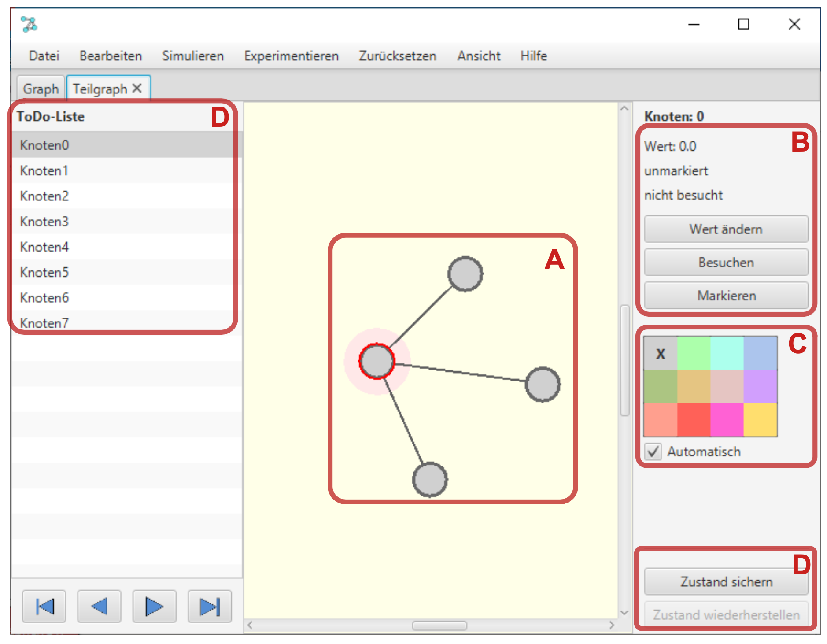Viewport: 827px width, 644px height.
Task: Switch to the Graph tab
Action: pyautogui.click(x=41, y=89)
